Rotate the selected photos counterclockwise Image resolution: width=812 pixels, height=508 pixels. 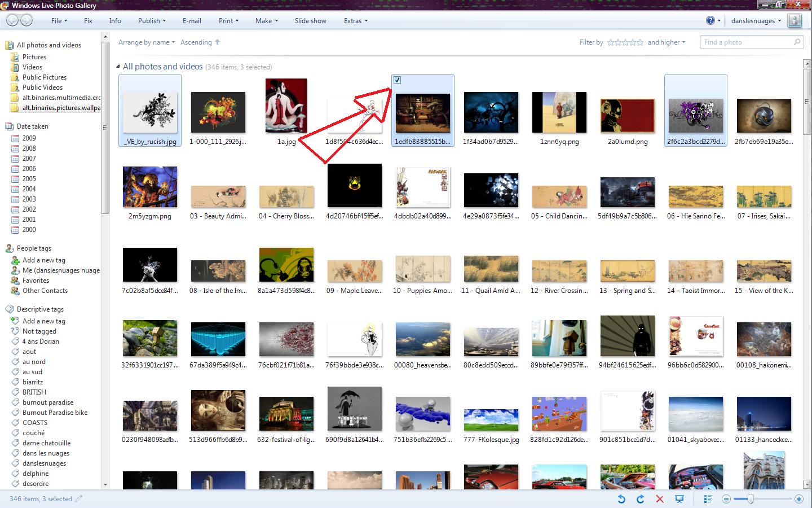(x=621, y=499)
